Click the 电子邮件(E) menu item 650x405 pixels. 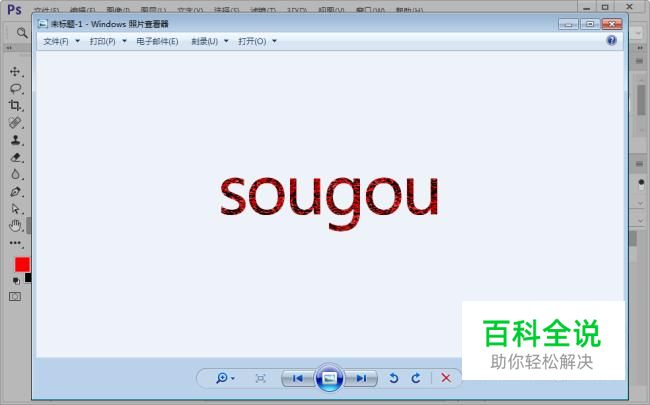[x=157, y=41]
